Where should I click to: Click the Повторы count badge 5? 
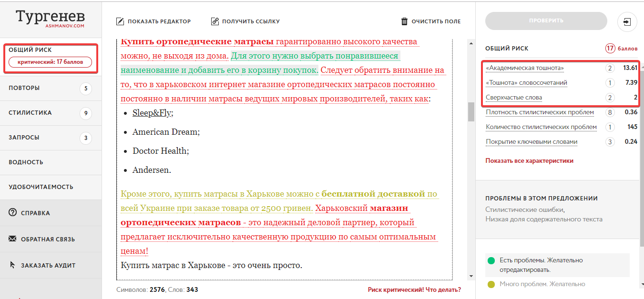point(86,88)
